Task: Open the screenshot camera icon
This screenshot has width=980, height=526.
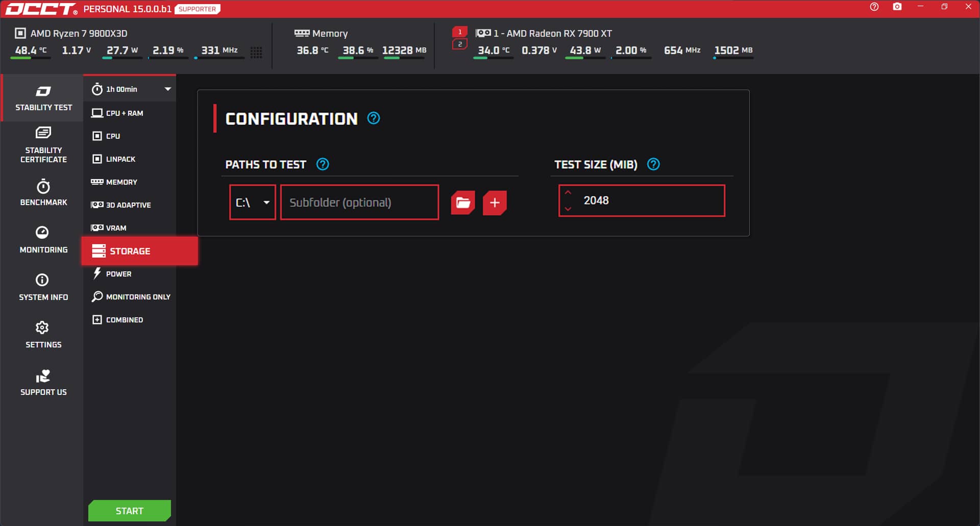Action: coord(897,7)
